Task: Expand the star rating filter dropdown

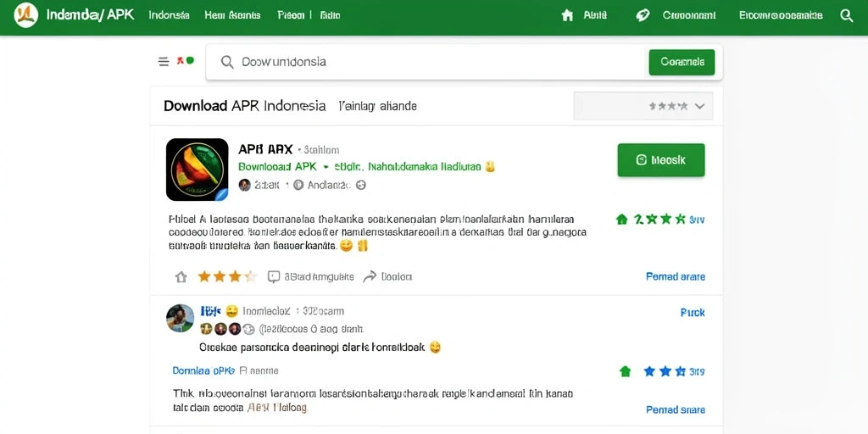Action: click(643, 106)
